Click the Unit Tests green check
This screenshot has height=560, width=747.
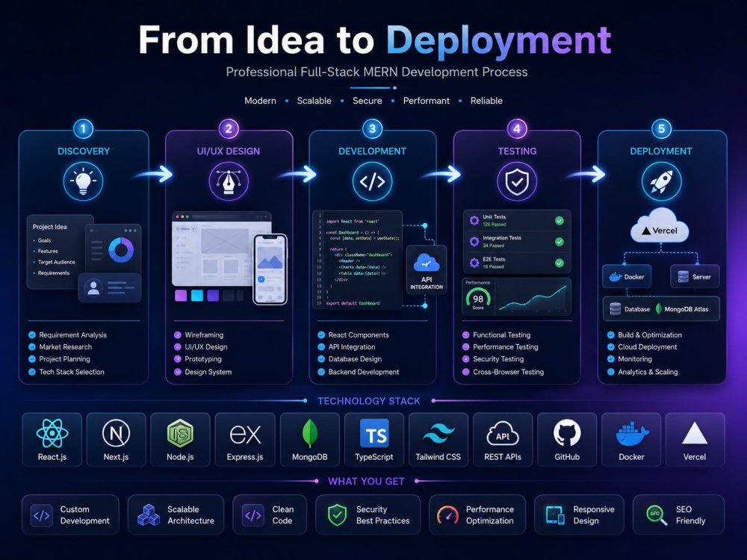(x=560, y=220)
